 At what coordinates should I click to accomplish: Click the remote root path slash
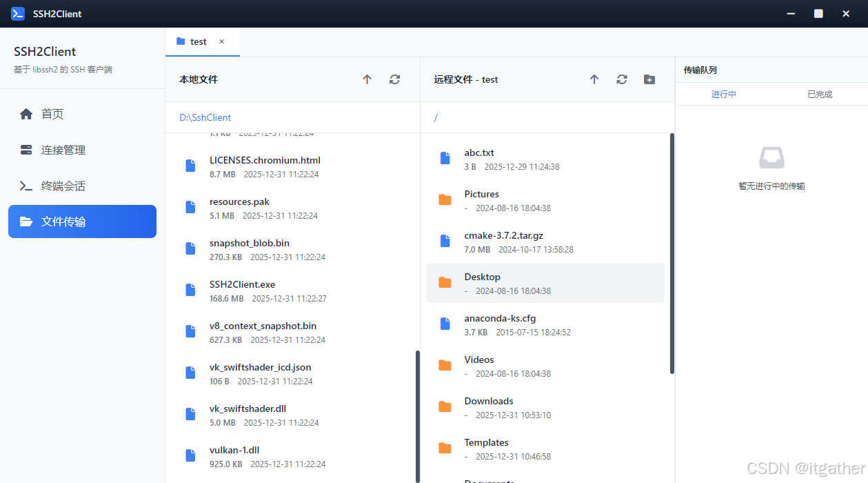436,117
